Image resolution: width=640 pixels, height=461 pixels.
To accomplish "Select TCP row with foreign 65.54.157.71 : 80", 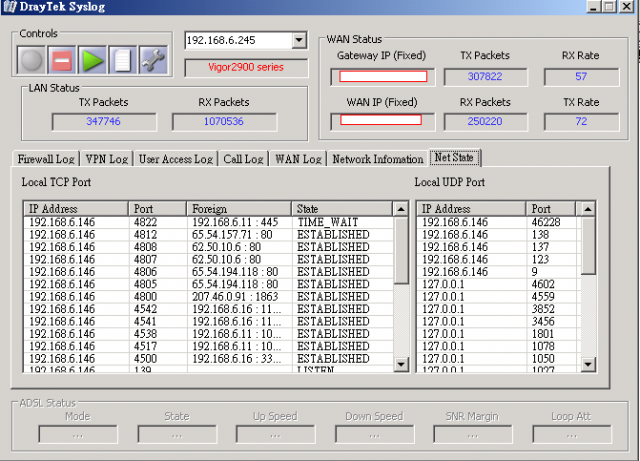I will pos(209,235).
